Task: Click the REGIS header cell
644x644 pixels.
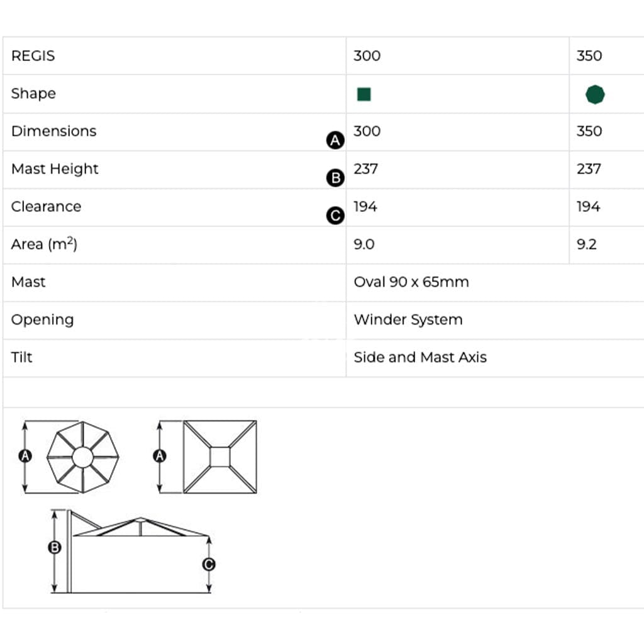Action: (x=33, y=56)
